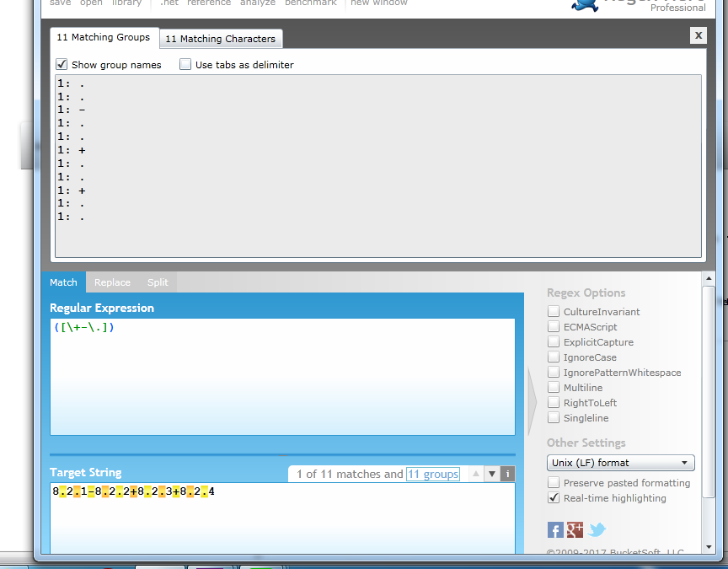
Task: Open the Google Plus share icon
Action: click(x=575, y=530)
